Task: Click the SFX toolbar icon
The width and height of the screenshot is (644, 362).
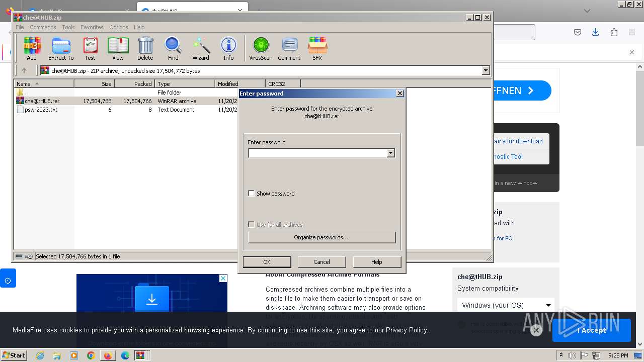Action: (x=317, y=49)
